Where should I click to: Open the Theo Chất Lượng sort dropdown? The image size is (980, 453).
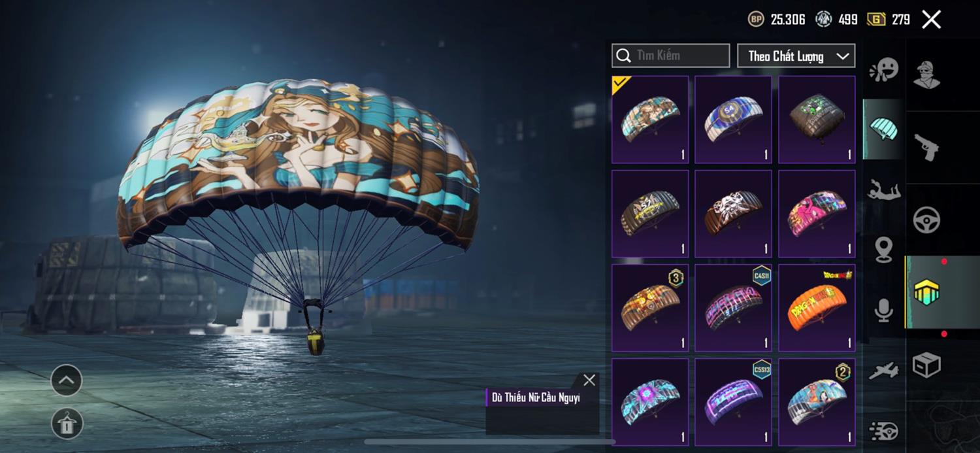[x=796, y=56]
